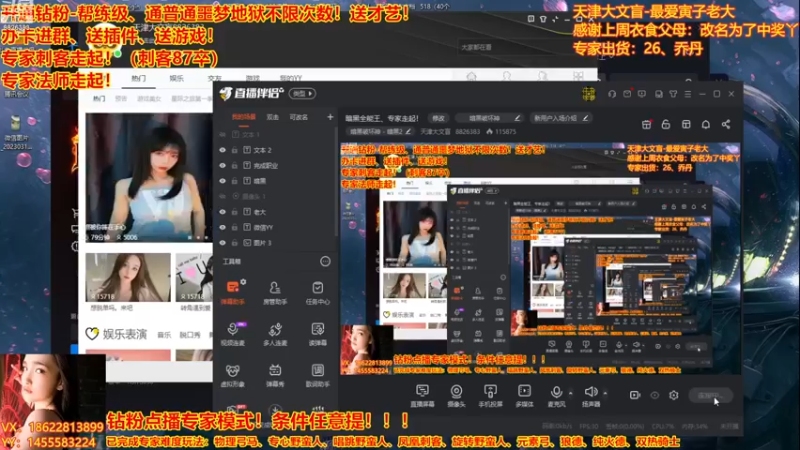Viewport: 800px width, 450px height.
Task: Hide the 文本 2 layer
Action: 222,150
